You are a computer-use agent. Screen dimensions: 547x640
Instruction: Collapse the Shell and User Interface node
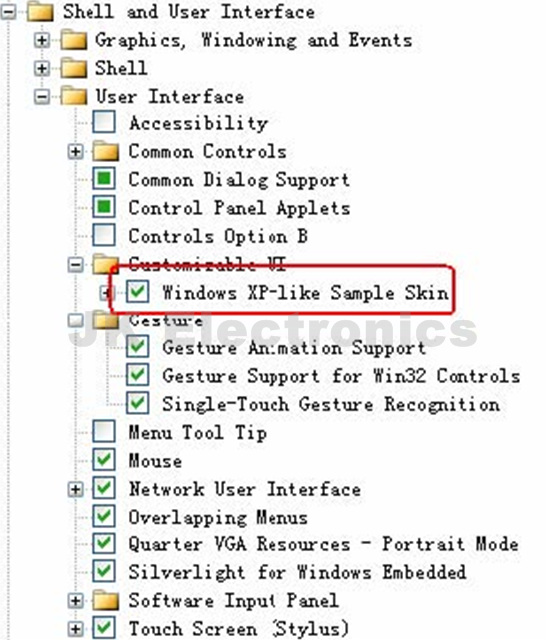(9, 12)
